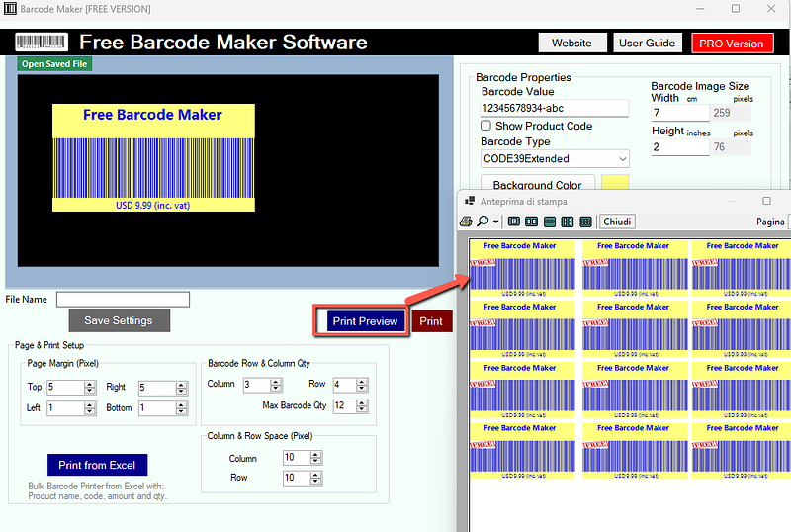
Task: Click the first barcode in the print preview page
Action: (x=522, y=268)
